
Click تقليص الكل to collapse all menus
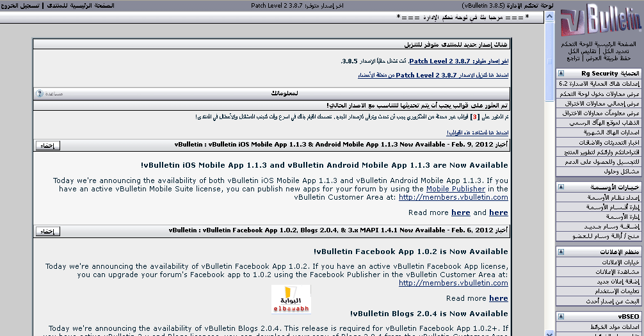583,51
